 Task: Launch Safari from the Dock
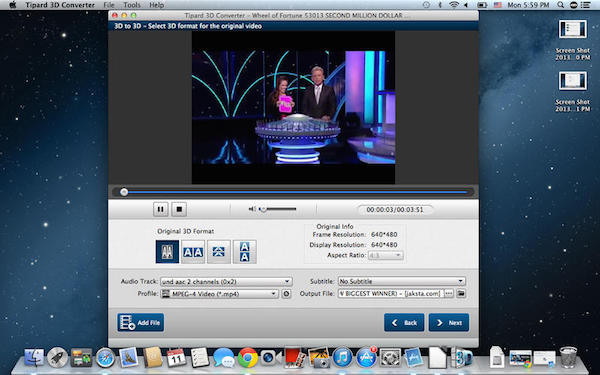coord(105,357)
